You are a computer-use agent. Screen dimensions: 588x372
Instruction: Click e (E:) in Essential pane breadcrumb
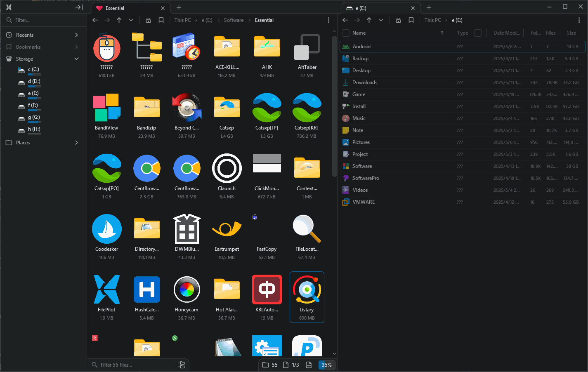coord(207,20)
